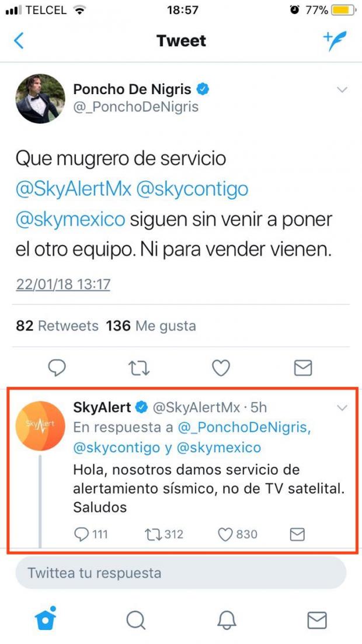
Task: Open the Notifications bell tab
Action: click(x=227, y=620)
